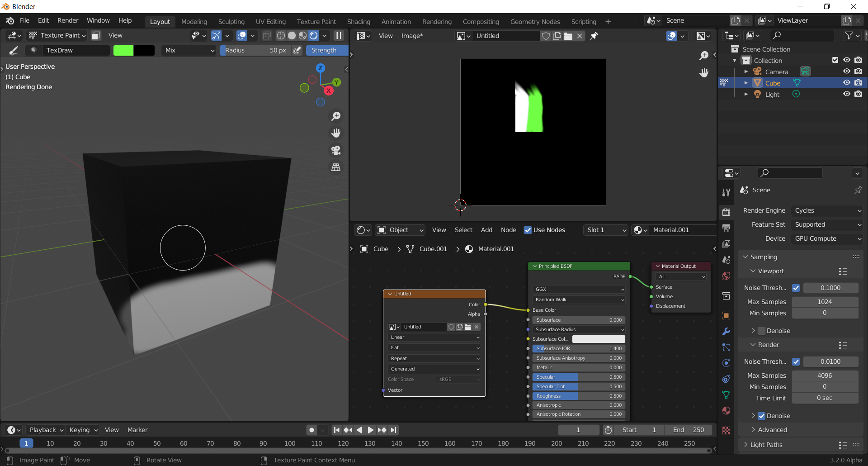
Task: Click the Roughness slider on Principled BSDF
Action: (x=578, y=396)
